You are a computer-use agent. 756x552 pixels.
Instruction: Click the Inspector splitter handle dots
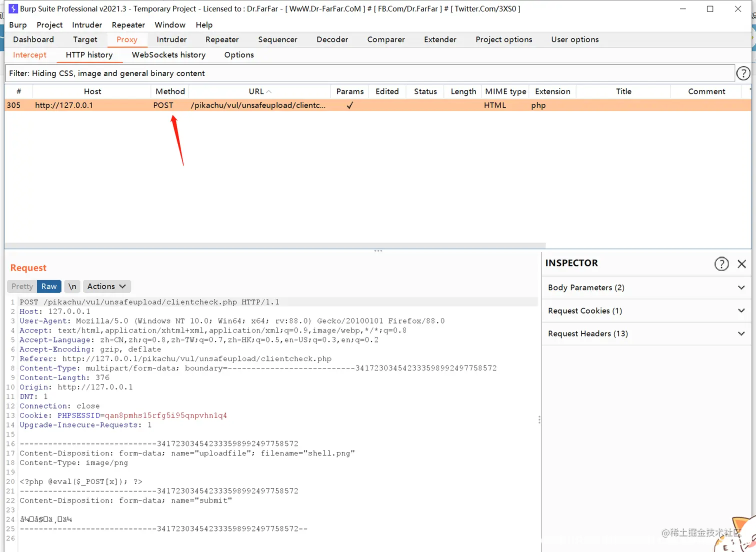539,419
